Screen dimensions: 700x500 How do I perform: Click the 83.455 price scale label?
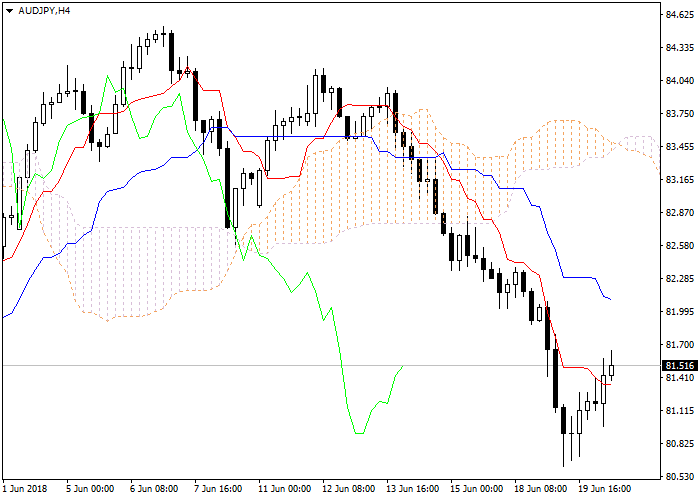[680, 147]
